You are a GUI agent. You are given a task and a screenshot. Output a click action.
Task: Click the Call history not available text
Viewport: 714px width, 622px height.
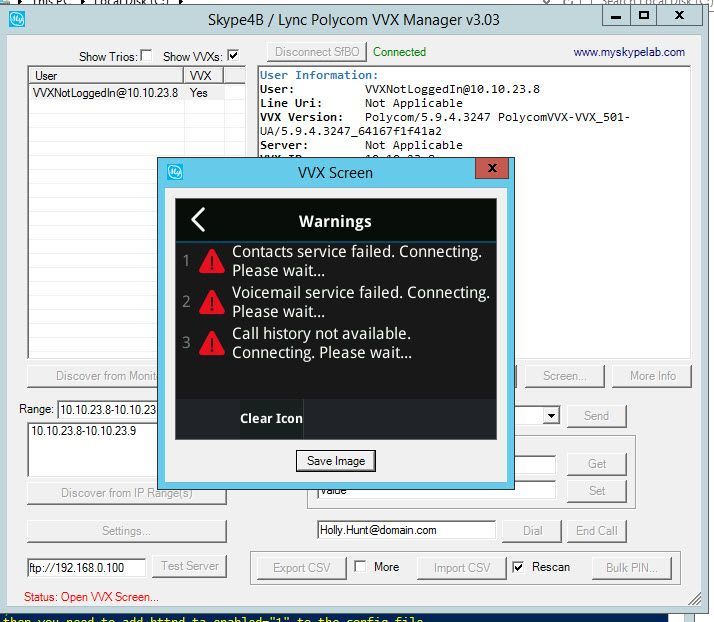point(322,343)
